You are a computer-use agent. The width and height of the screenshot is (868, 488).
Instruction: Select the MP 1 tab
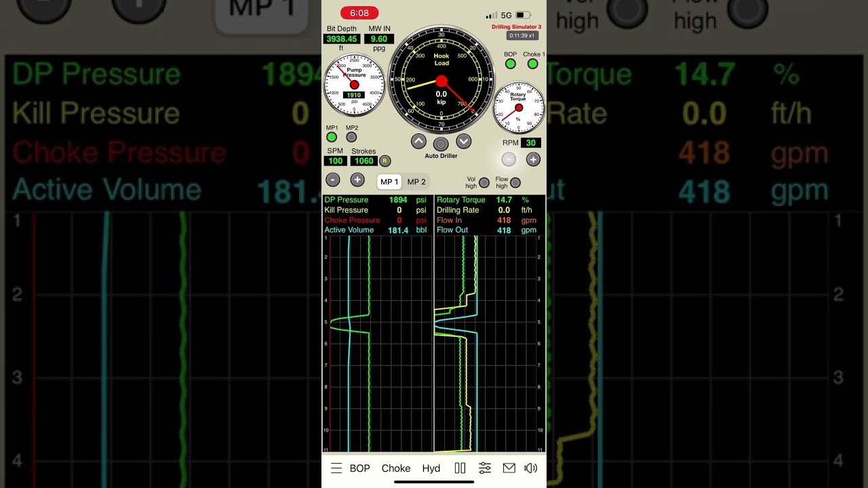pyautogui.click(x=389, y=182)
